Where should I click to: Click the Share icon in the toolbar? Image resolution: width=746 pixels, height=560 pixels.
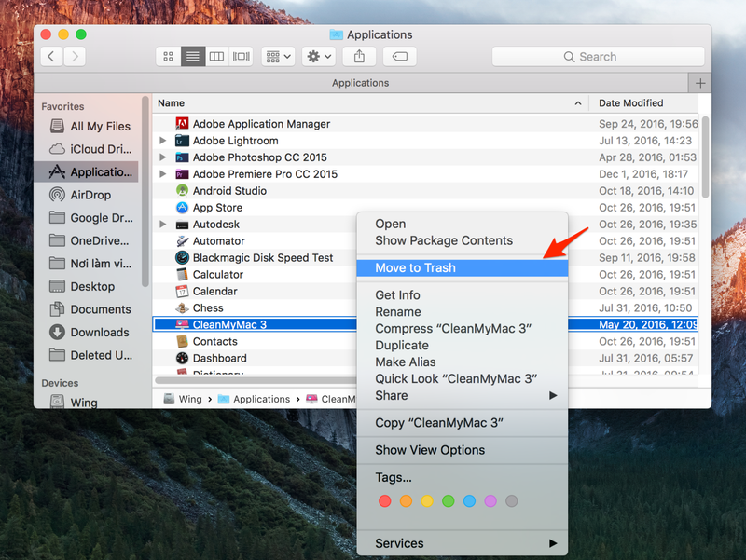tap(358, 56)
